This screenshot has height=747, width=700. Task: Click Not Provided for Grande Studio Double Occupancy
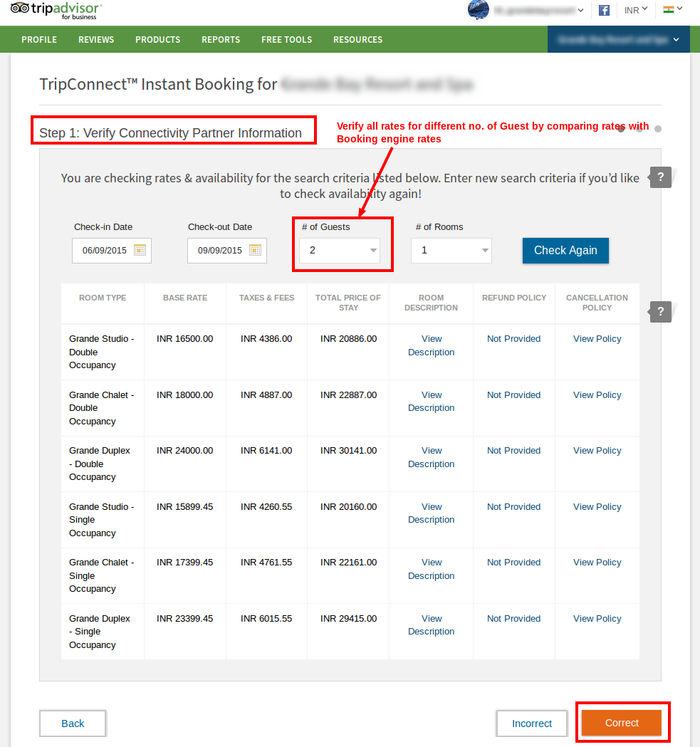tap(513, 339)
